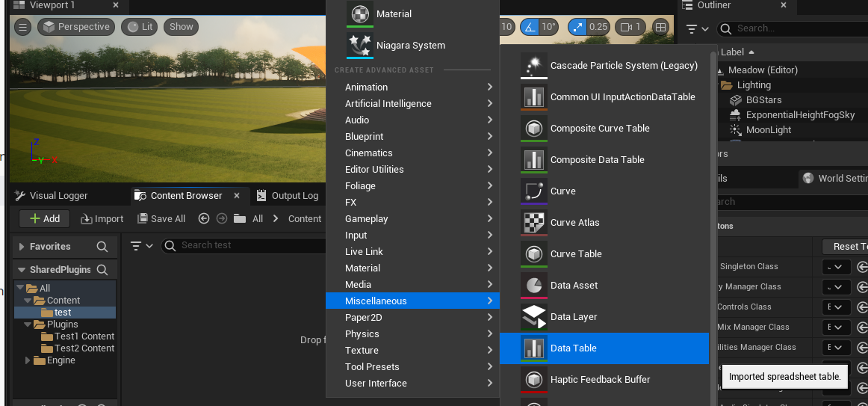Open the Lit view mode toggle

139,27
